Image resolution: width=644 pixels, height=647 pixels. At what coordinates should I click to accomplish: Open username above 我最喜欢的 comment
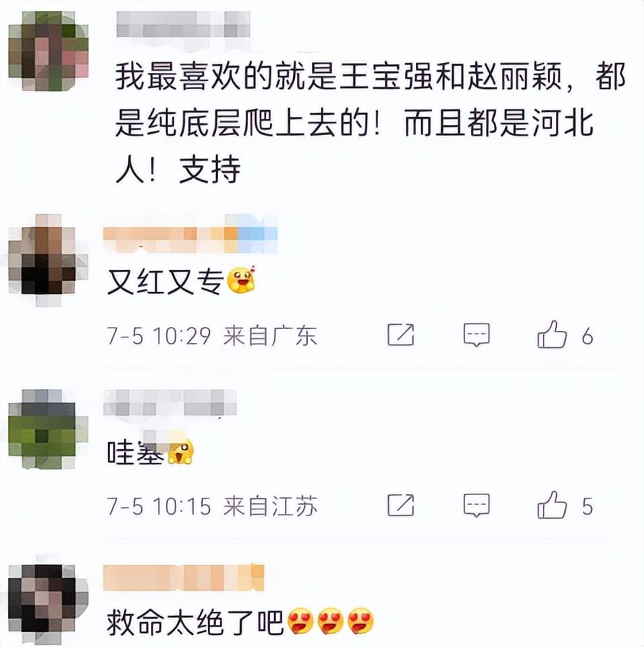(183, 25)
